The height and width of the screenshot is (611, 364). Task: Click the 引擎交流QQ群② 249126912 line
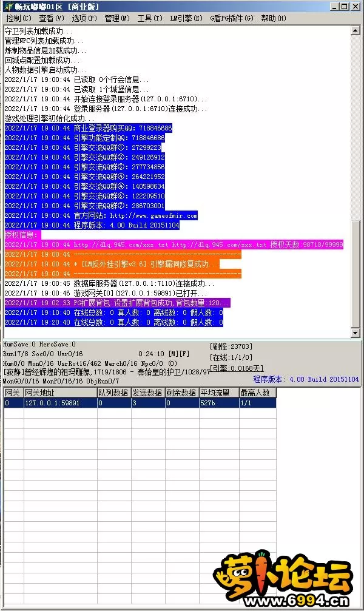(84, 157)
